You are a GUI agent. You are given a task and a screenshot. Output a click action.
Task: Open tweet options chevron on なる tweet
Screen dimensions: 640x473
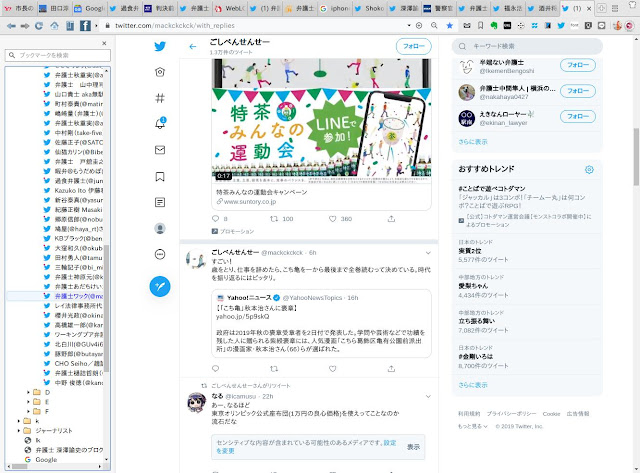(x=428, y=396)
